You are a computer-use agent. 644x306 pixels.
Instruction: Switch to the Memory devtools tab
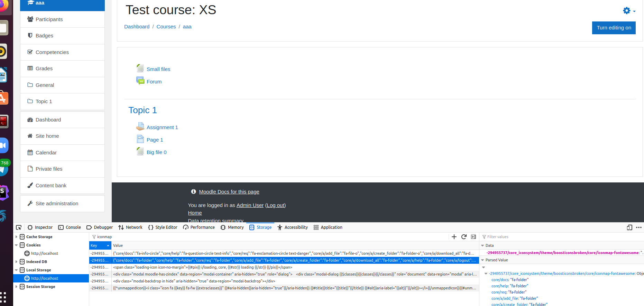[x=232, y=227]
